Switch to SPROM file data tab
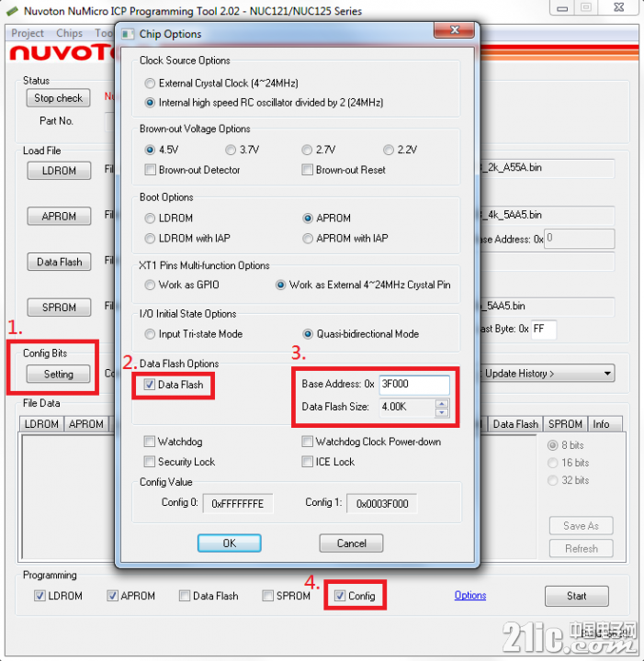This screenshot has width=644, height=661. [565, 424]
